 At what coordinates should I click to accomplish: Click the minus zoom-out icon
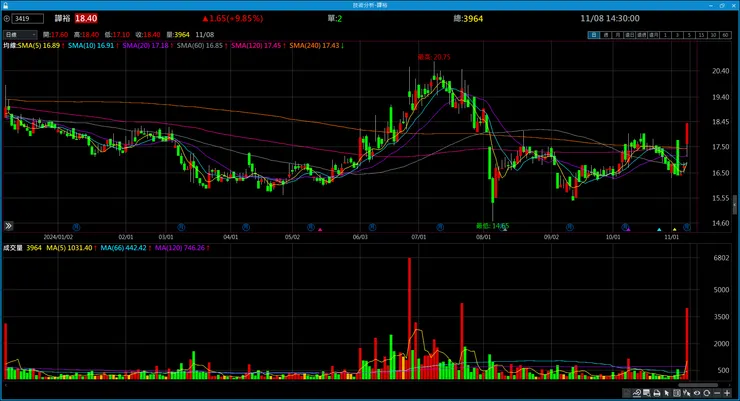point(717,393)
